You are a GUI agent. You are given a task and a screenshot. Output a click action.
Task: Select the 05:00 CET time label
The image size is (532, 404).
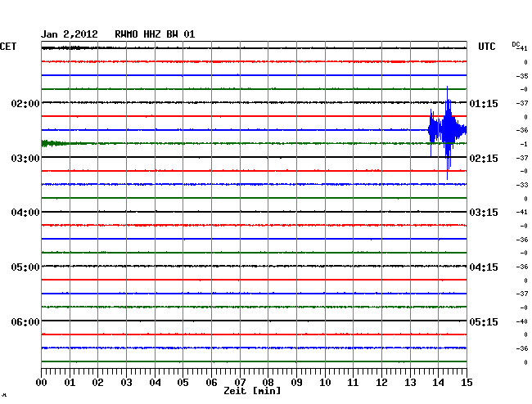pyautogui.click(x=25, y=267)
